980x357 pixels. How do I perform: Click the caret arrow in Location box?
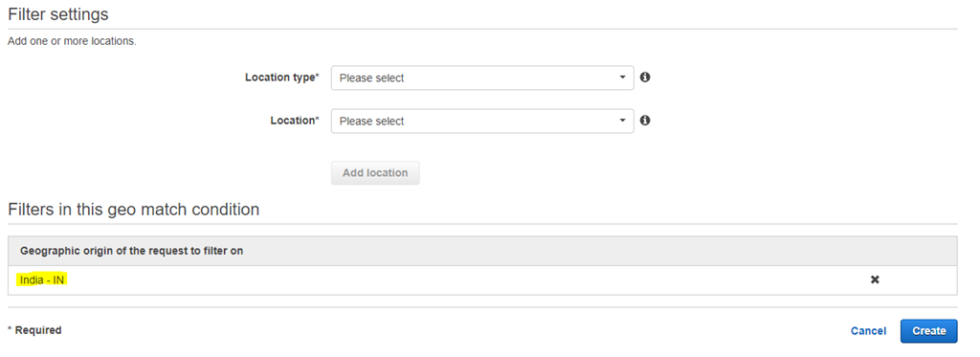tap(622, 121)
